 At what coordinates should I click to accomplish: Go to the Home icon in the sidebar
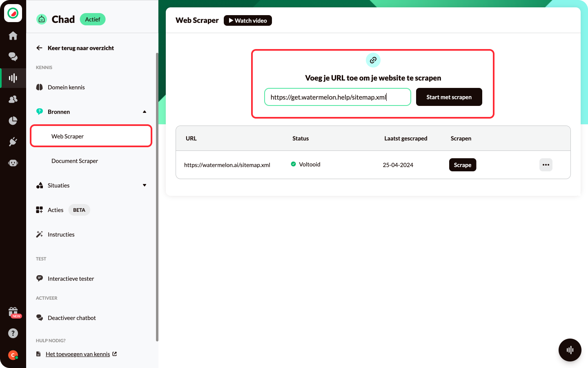click(x=13, y=36)
